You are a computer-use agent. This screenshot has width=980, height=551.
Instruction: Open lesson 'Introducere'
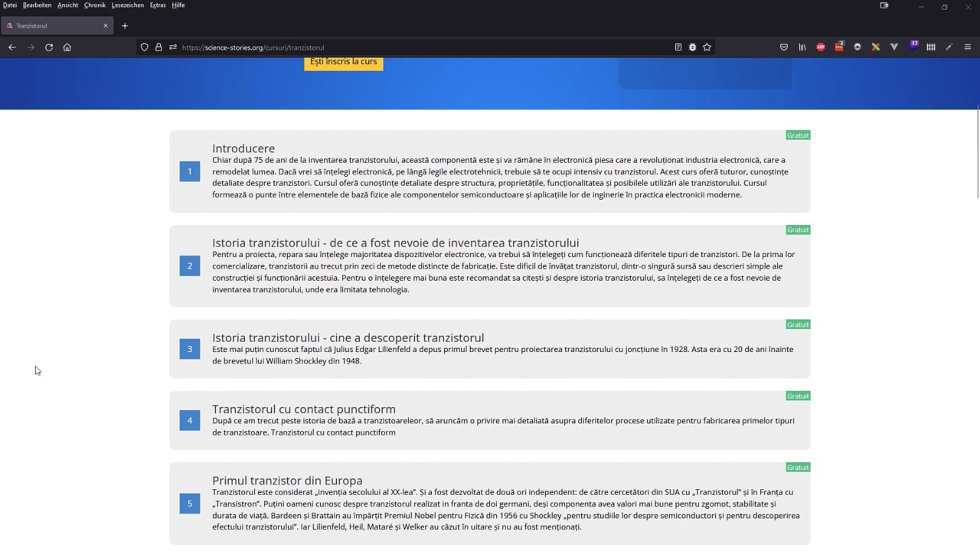click(243, 148)
